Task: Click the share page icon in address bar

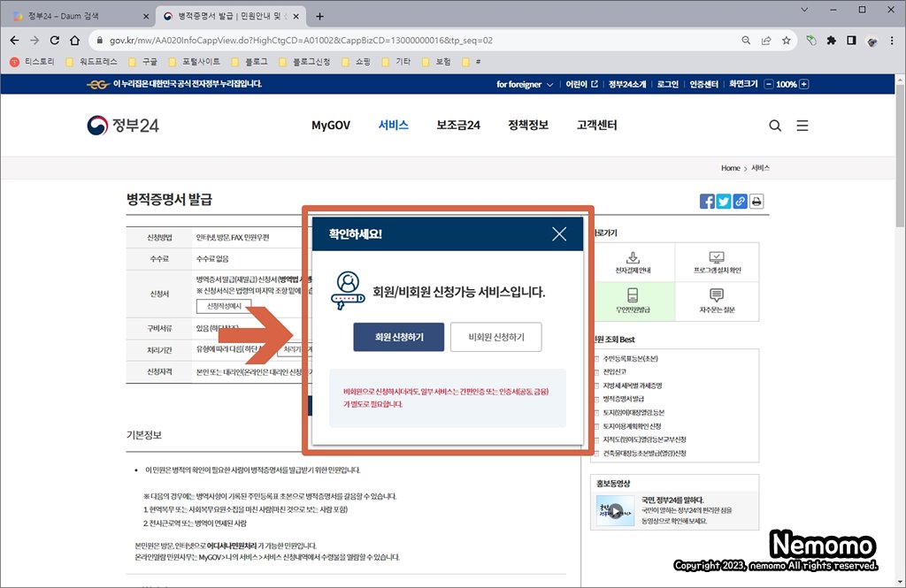Action: tap(766, 41)
